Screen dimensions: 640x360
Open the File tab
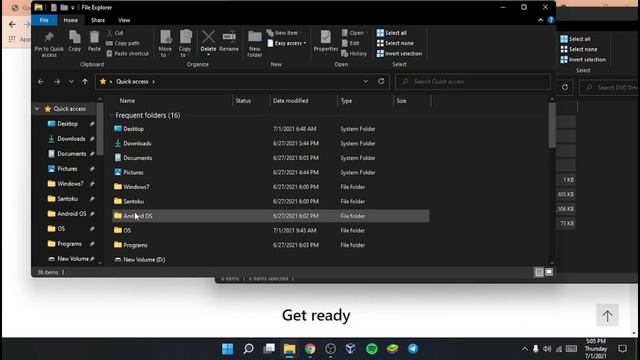click(x=44, y=20)
